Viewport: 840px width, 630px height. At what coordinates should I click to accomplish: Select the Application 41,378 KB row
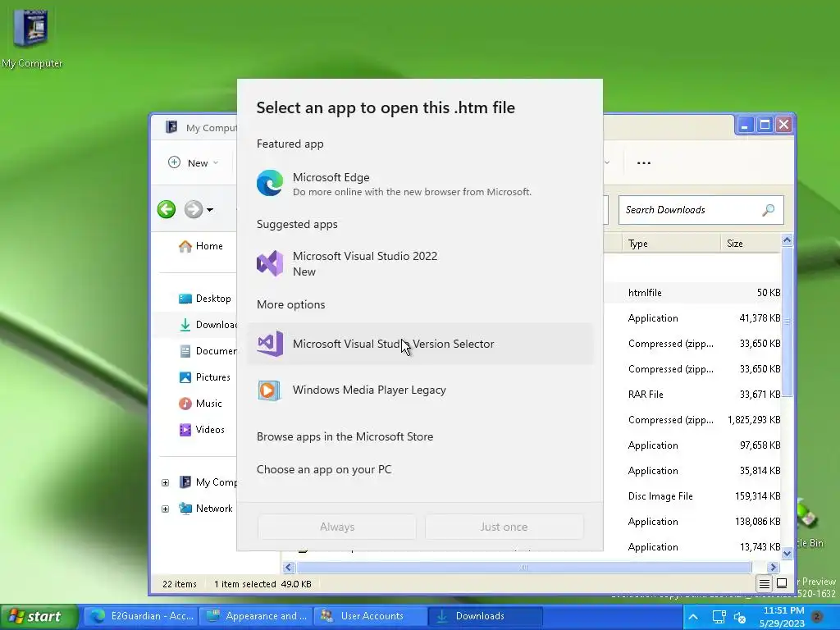(x=692, y=318)
